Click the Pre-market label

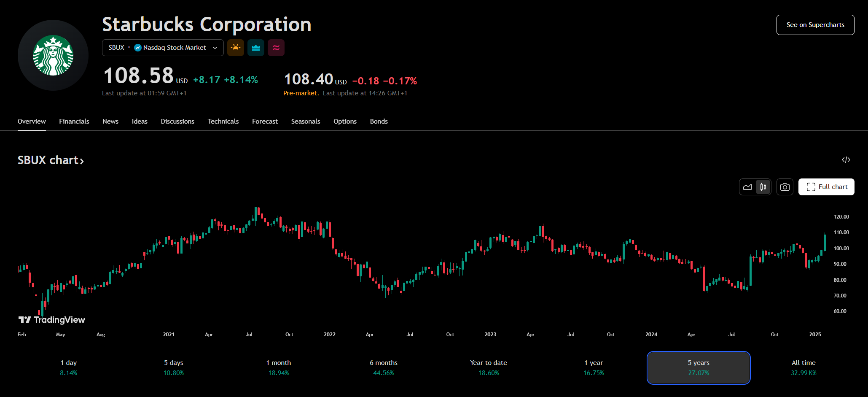301,93
